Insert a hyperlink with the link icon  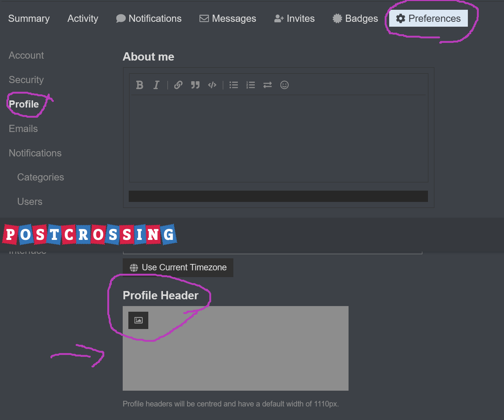coord(178,85)
